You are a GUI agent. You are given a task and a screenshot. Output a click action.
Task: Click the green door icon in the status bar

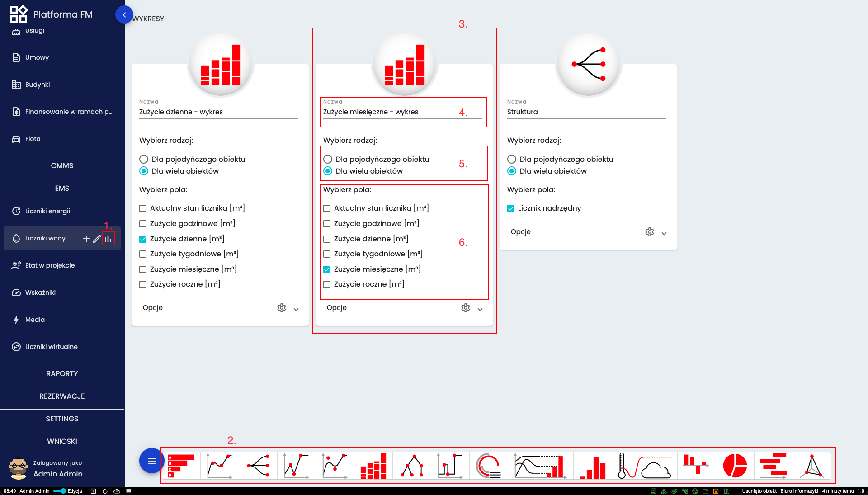coord(726,491)
